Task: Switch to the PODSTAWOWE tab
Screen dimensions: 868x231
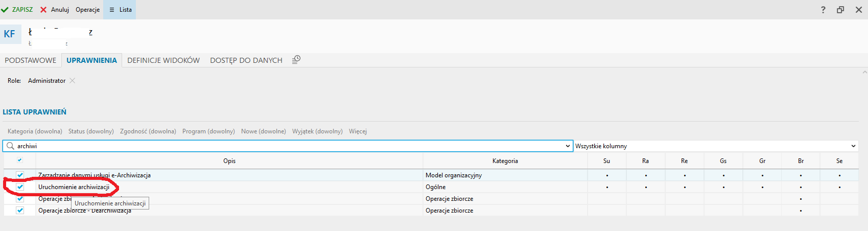Action: point(31,60)
